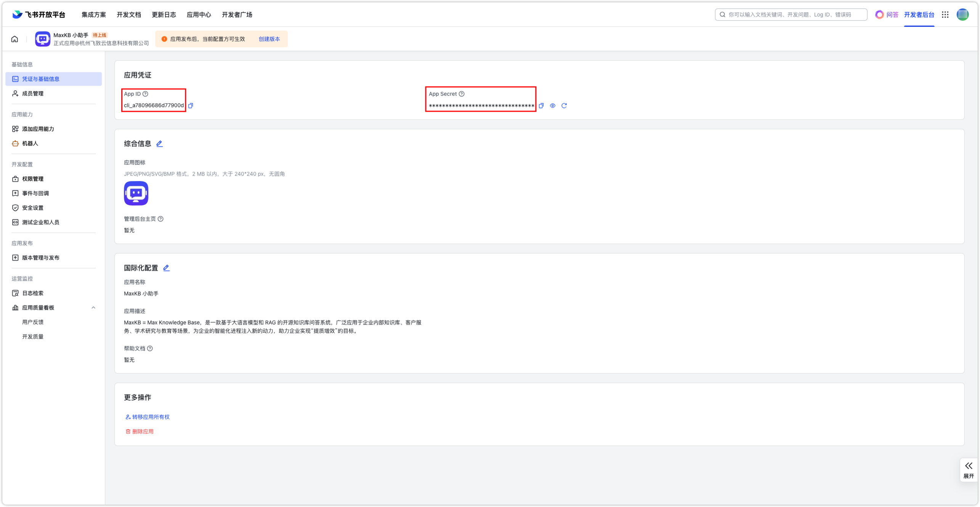The height and width of the screenshot is (507, 980).
Task: Click the copy App Secret icon
Action: tap(541, 106)
